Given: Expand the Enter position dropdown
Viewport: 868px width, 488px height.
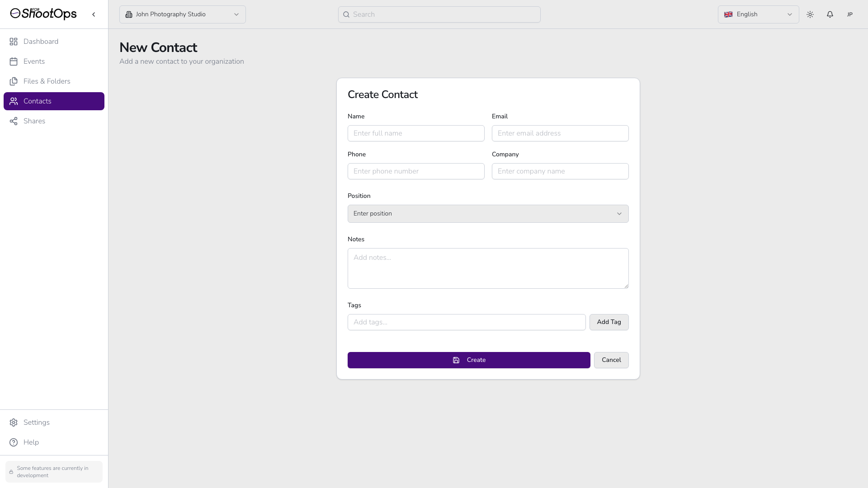Looking at the screenshot, I should 488,214.
